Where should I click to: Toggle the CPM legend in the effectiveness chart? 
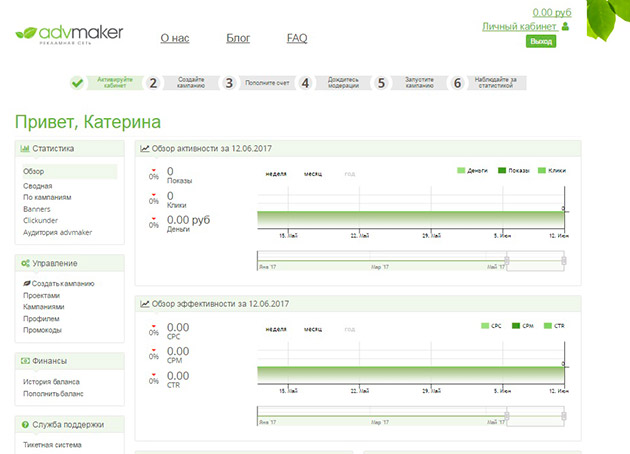[x=523, y=326]
